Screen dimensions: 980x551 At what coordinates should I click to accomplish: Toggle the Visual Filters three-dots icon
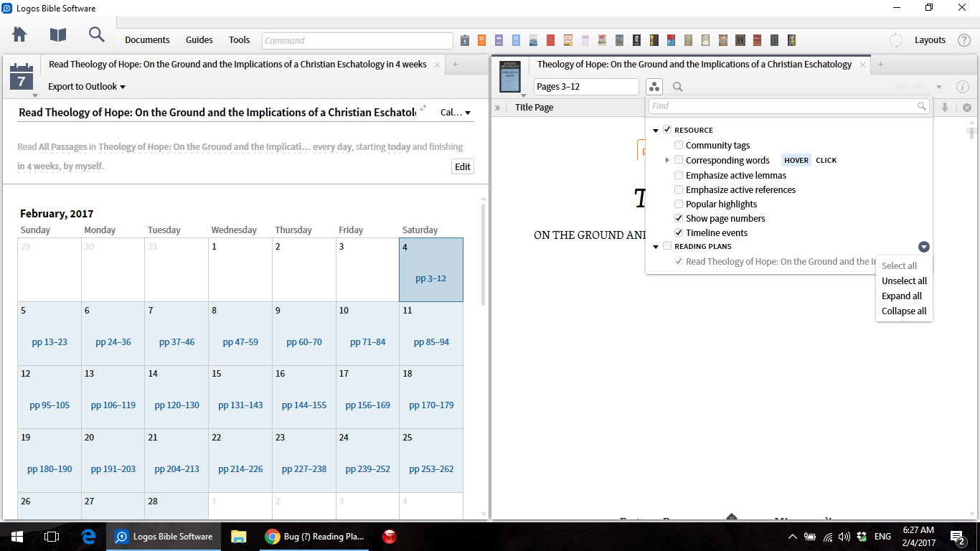click(654, 87)
